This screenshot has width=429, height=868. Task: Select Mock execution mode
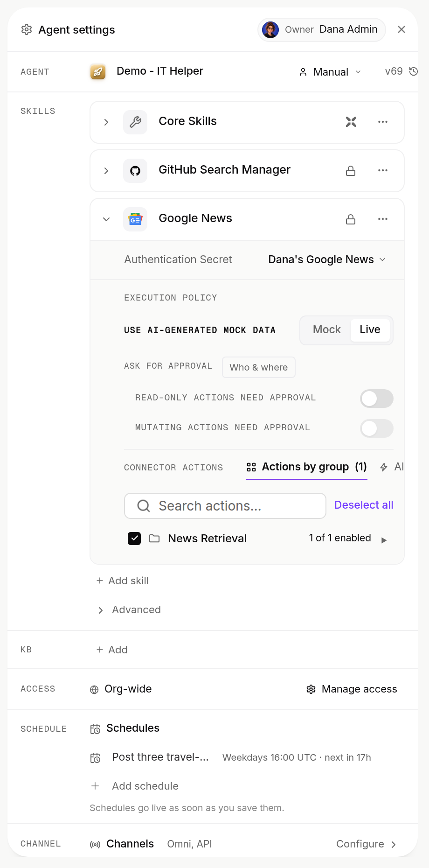tap(327, 330)
